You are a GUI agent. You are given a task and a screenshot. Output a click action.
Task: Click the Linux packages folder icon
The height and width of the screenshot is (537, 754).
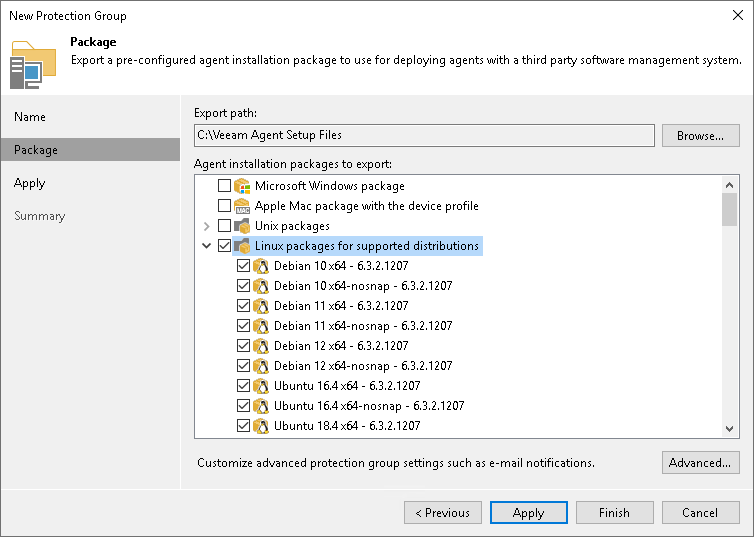click(242, 246)
